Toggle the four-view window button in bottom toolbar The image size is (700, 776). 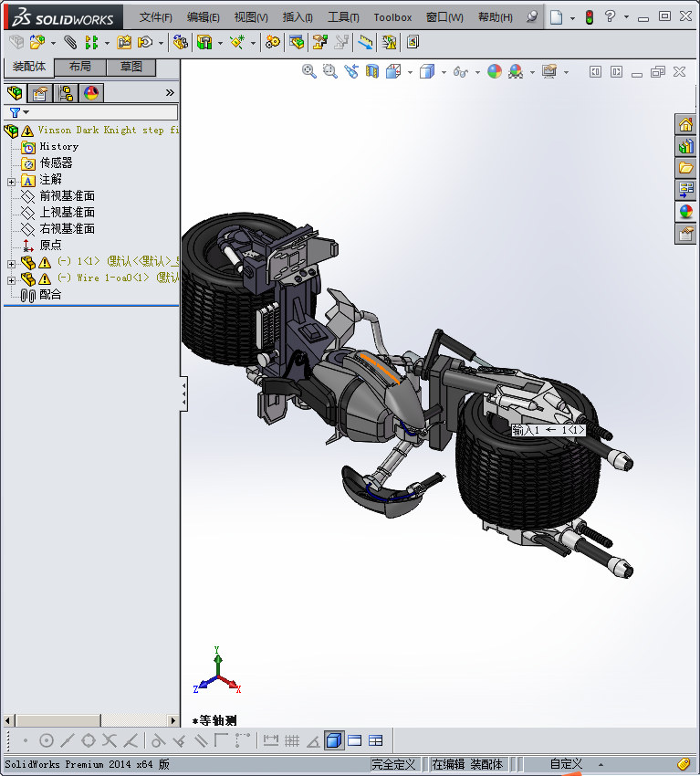(x=376, y=741)
